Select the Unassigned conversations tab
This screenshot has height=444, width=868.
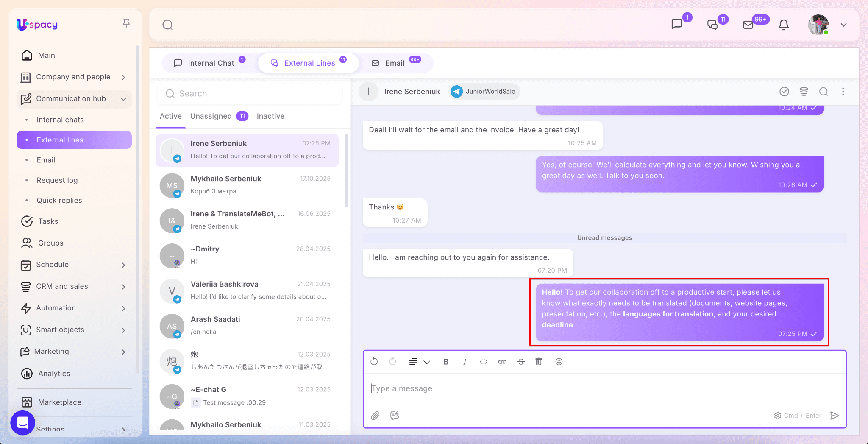pos(211,116)
